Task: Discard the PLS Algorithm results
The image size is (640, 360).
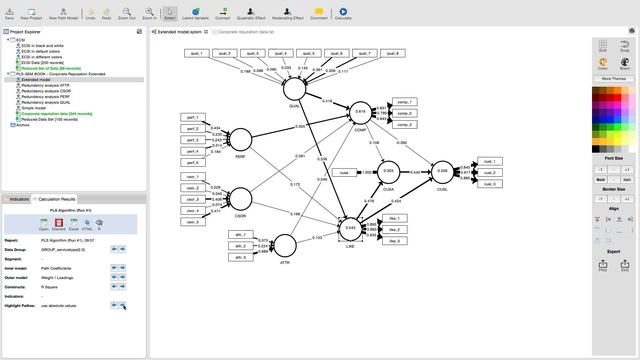Action: click(x=59, y=224)
